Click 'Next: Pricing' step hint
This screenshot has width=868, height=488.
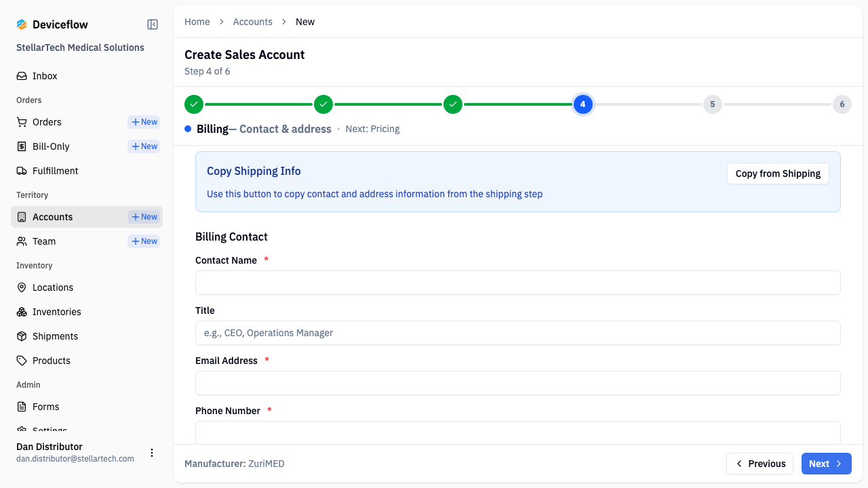pyautogui.click(x=372, y=129)
